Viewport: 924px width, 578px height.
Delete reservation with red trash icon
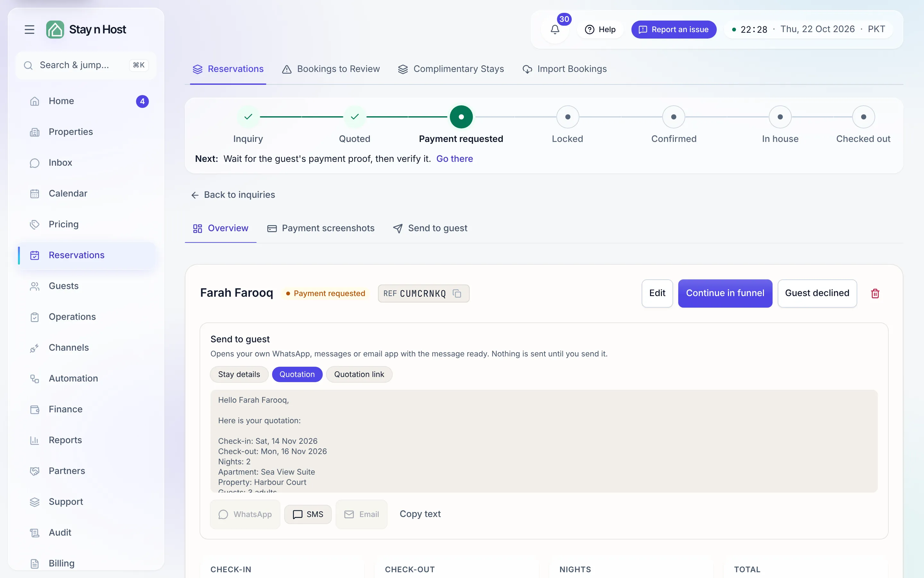click(875, 293)
